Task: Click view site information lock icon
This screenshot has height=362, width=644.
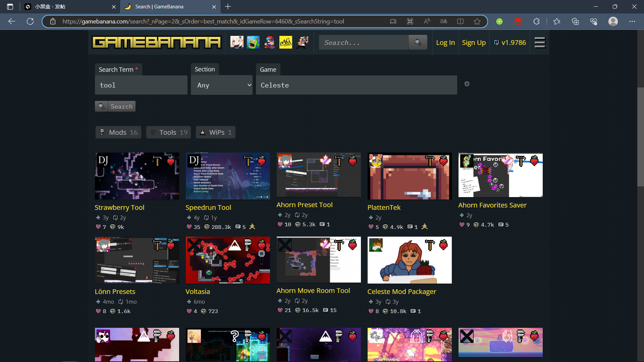Action: pyautogui.click(x=53, y=21)
